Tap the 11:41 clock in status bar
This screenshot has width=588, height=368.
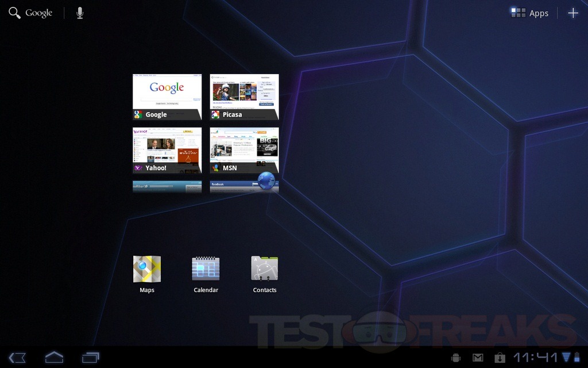535,358
